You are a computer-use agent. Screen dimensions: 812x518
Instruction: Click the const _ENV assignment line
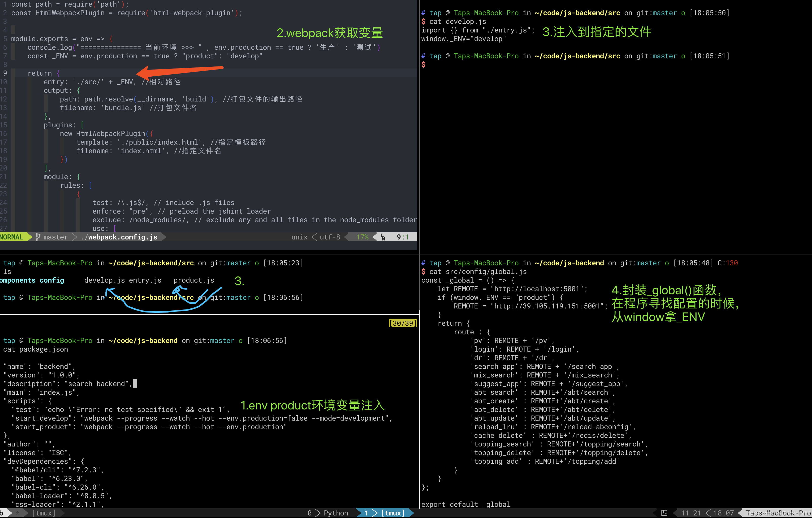[145, 56]
